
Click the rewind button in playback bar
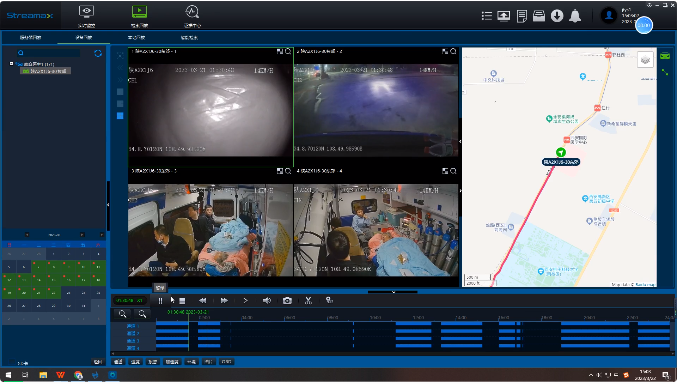coord(202,301)
